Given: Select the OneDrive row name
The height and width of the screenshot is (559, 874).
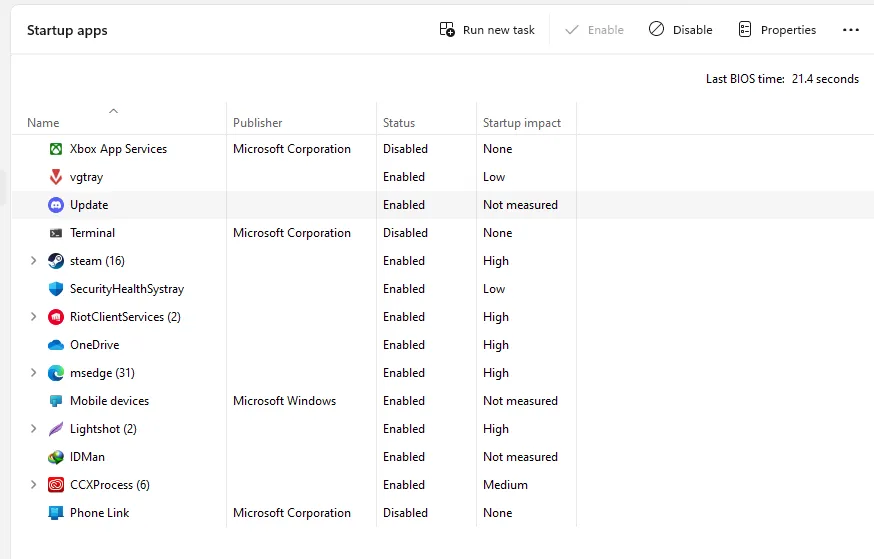Looking at the screenshot, I should pos(94,345).
